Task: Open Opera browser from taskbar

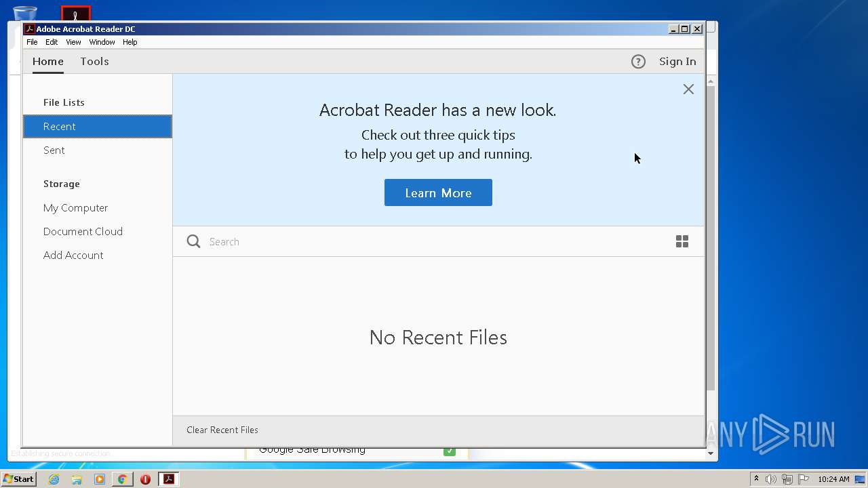Action: pyautogui.click(x=145, y=479)
